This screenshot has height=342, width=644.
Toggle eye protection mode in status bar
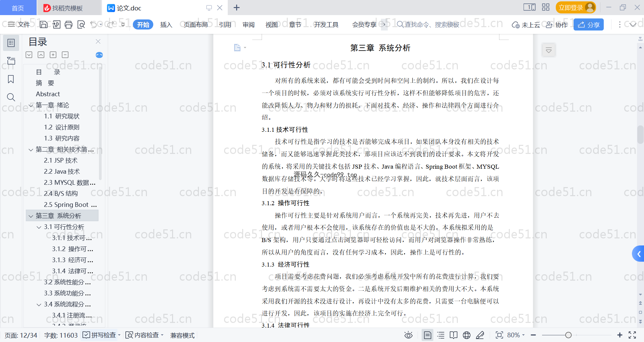tap(408, 335)
